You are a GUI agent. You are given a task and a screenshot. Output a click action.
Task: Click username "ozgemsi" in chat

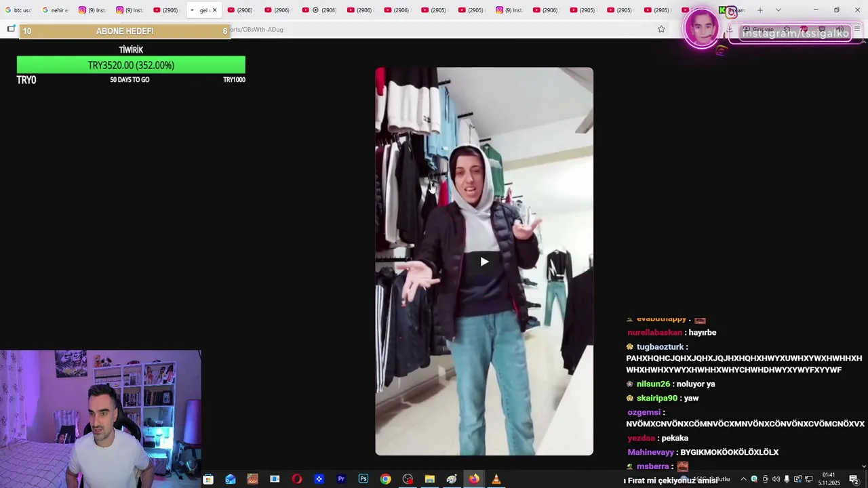click(x=644, y=413)
